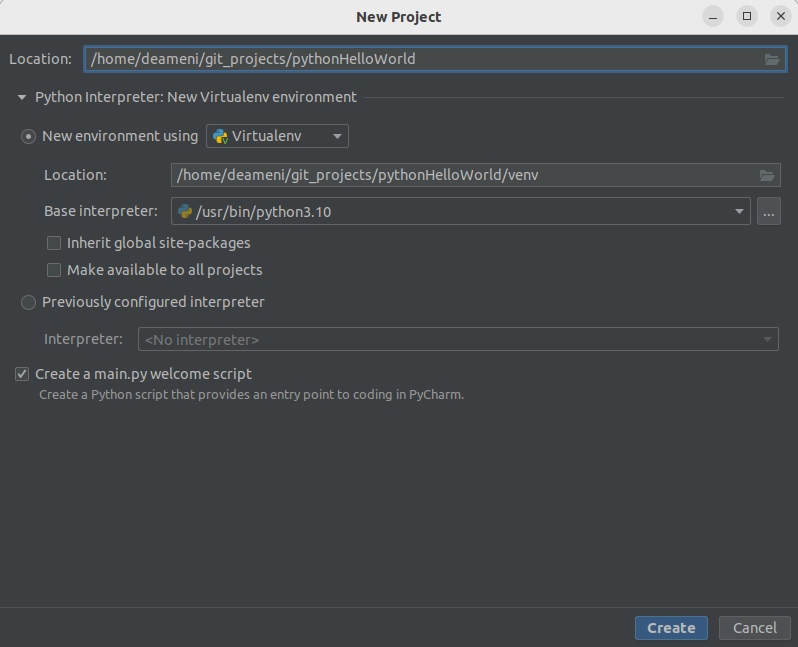Select Previously configured interpreter option
Screen dimensions: 798x647
tap(28, 302)
